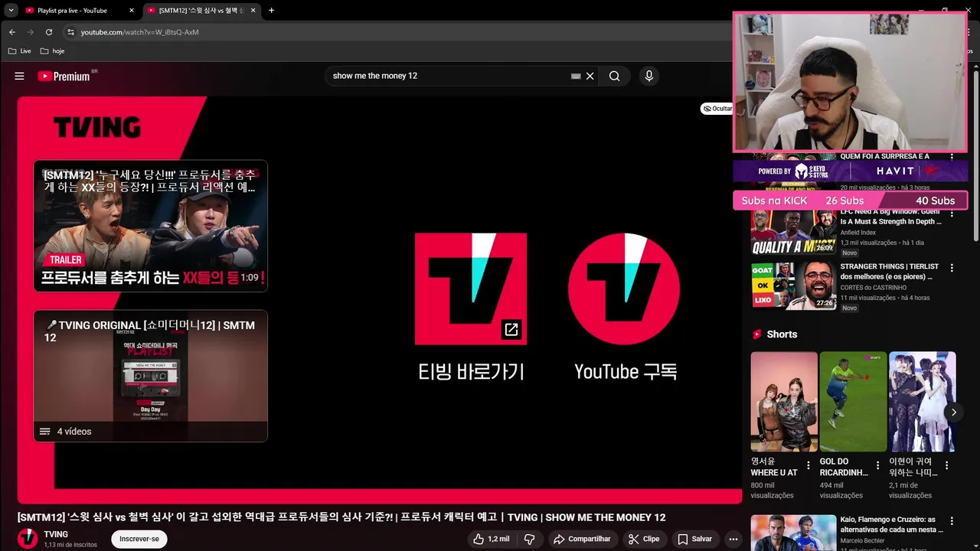
Task: Open LFC Need A Big Window video thumbnail
Action: coord(793,233)
